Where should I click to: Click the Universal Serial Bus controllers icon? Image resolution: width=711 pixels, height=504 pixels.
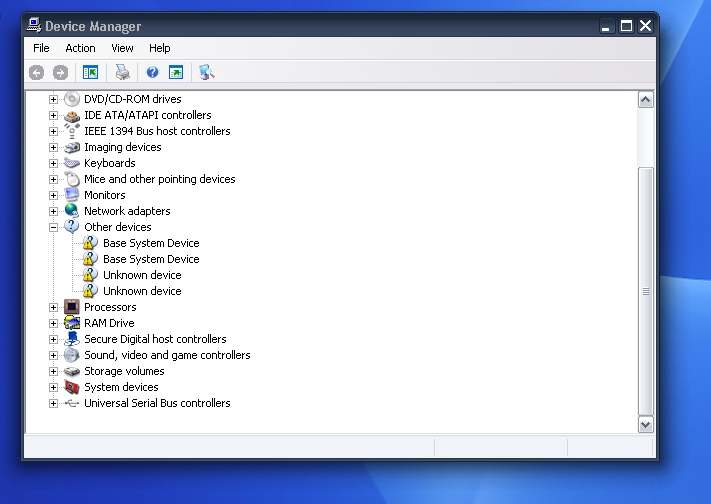[72, 403]
